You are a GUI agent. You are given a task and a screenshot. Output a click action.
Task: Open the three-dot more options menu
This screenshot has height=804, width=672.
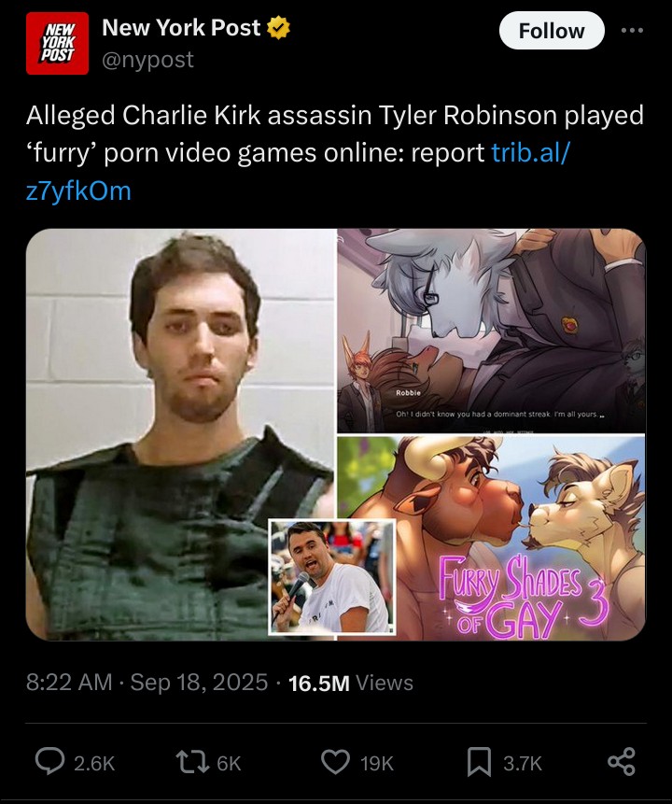pyautogui.click(x=632, y=30)
